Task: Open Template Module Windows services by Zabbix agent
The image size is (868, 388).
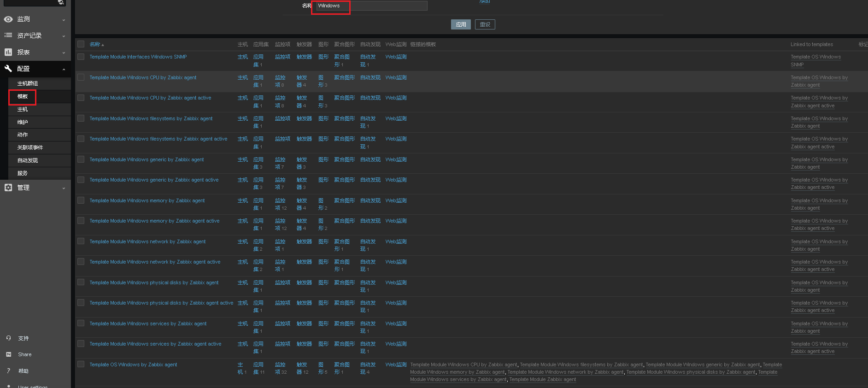Action: 148,323
